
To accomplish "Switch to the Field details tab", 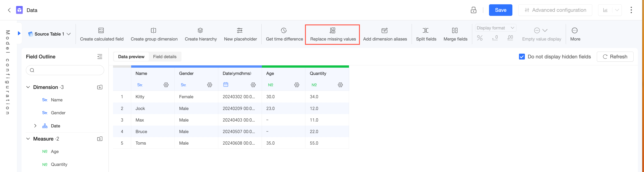I will tap(165, 57).
